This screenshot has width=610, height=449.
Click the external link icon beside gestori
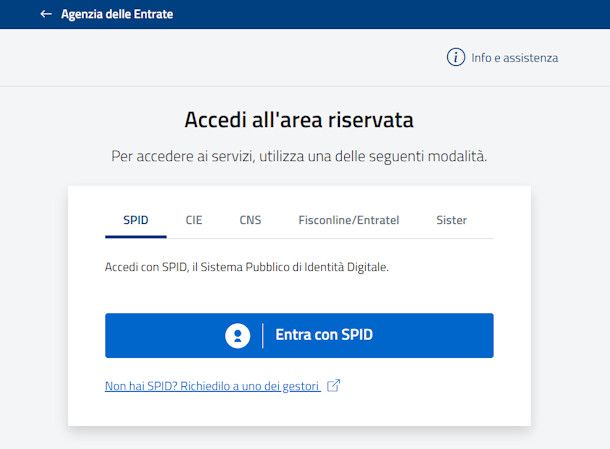coord(333,386)
